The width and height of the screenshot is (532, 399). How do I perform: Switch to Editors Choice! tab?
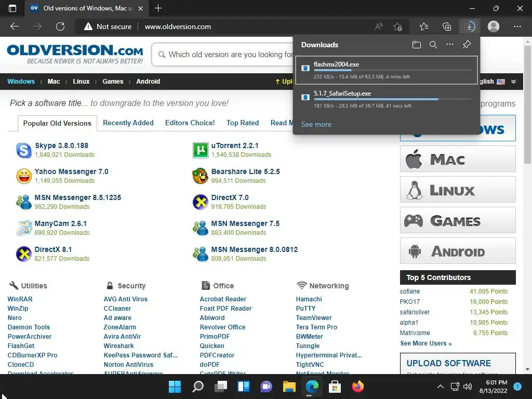coord(190,123)
